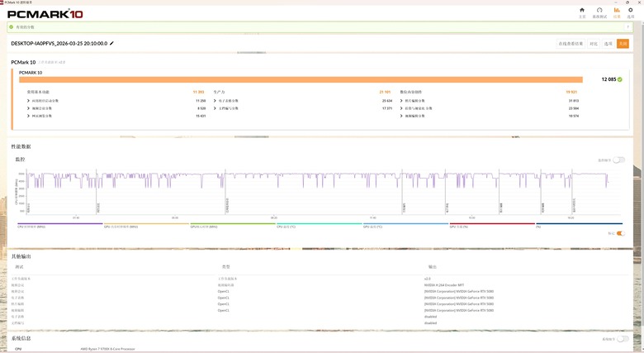Click the View results online button
This screenshot has height=353, width=644.
point(571,44)
